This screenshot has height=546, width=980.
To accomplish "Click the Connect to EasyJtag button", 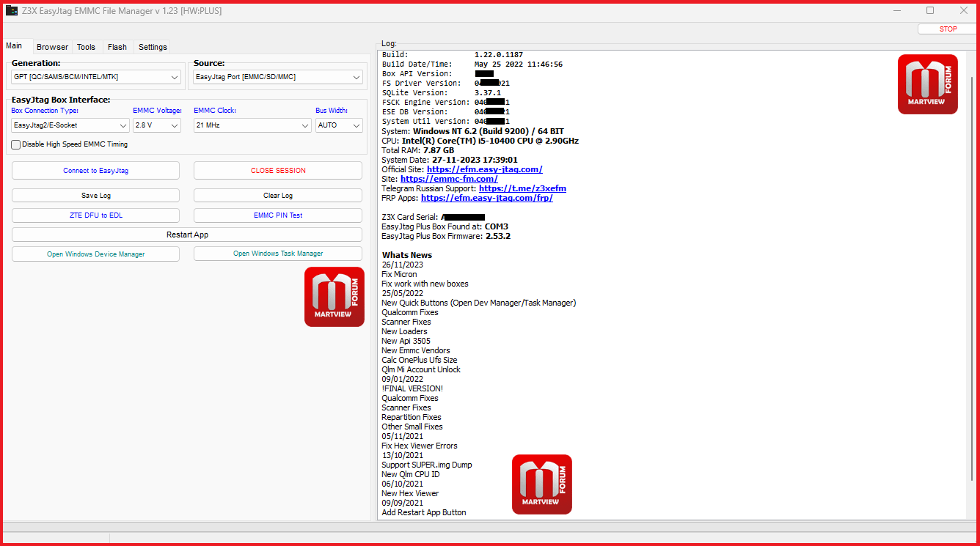I will point(95,171).
